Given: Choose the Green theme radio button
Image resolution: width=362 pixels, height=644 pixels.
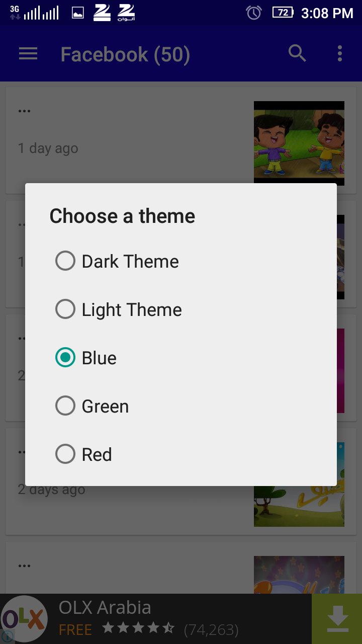Looking at the screenshot, I should [x=65, y=406].
